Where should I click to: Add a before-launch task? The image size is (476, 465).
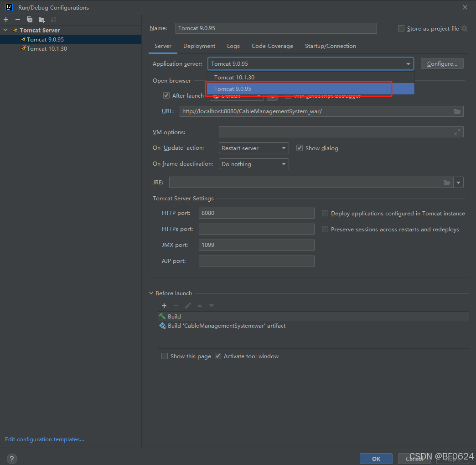tap(164, 306)
